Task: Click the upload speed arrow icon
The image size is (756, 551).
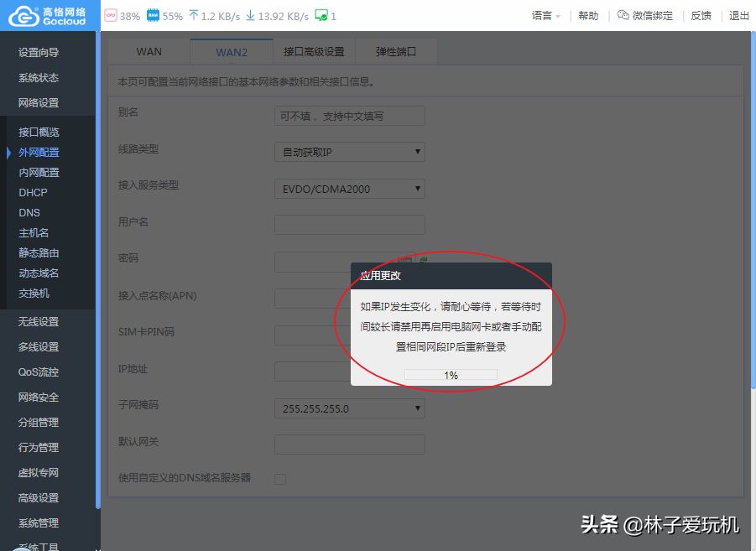Action: pyautogui.click(x=195, y=15)
